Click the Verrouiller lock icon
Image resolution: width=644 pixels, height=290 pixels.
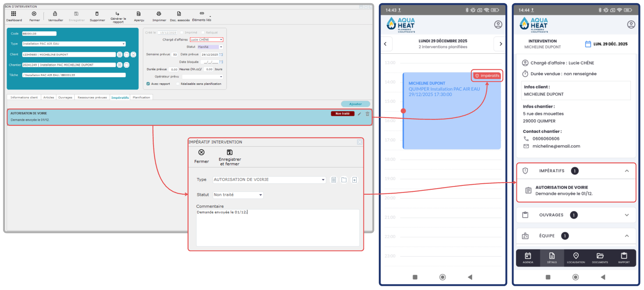[x=55, y=14]
